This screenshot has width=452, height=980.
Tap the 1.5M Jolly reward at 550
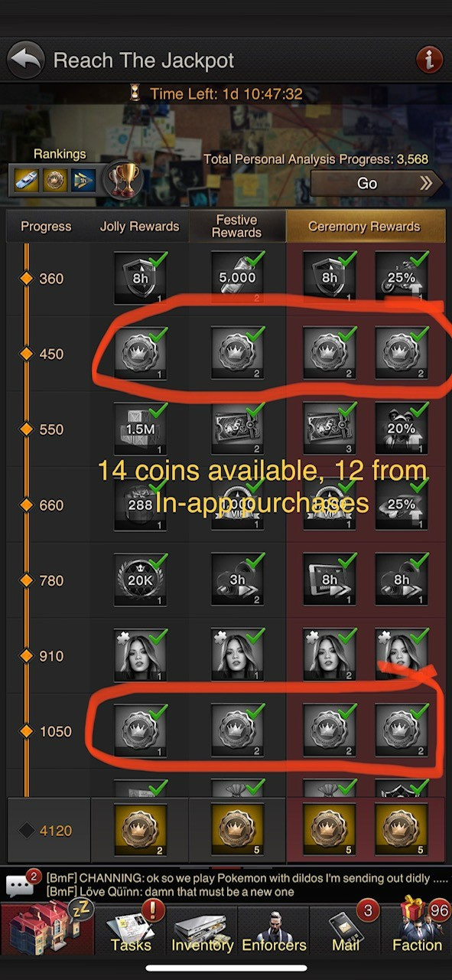coord(140,430)
